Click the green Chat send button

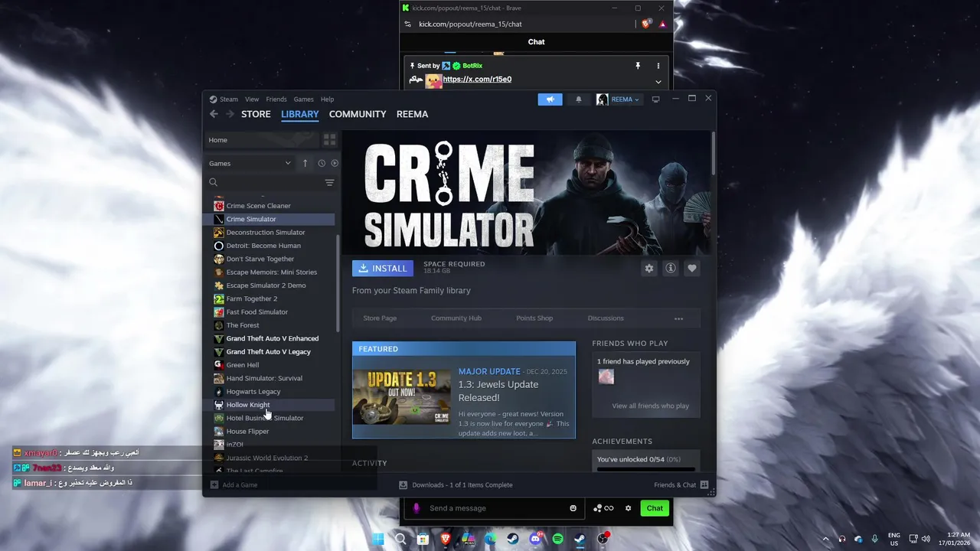(x=655, y=508)
